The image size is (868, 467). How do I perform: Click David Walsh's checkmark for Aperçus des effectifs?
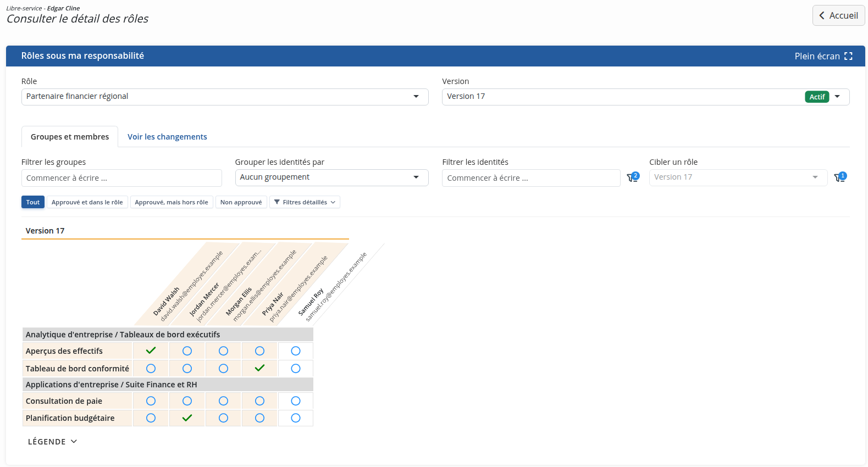[x=151, y=351]
